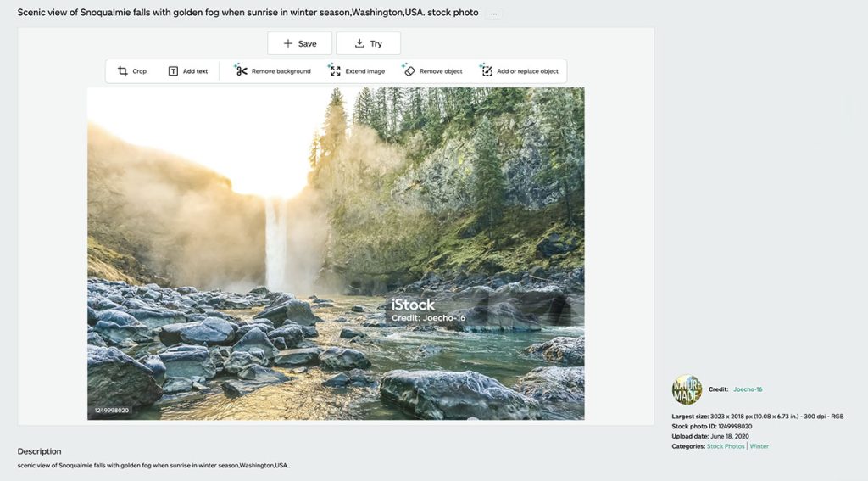Click the Add or replace object icon

(x=486, y=70)
